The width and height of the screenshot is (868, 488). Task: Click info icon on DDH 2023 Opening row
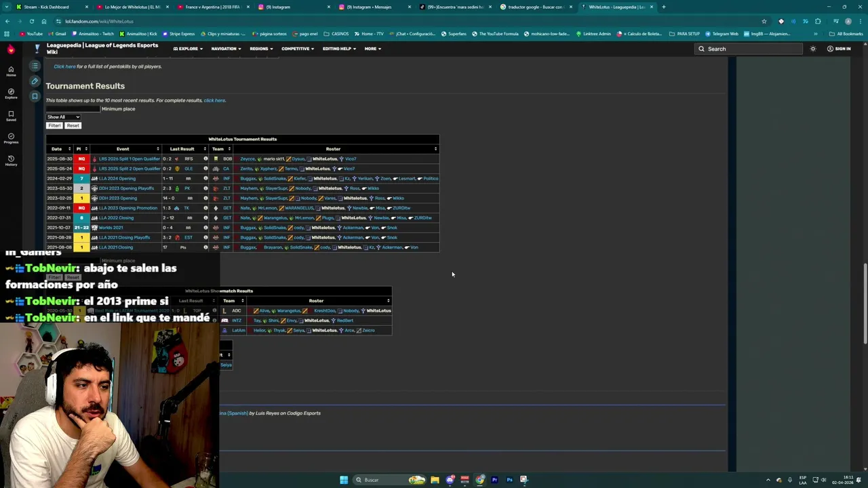tap(205, 198)
